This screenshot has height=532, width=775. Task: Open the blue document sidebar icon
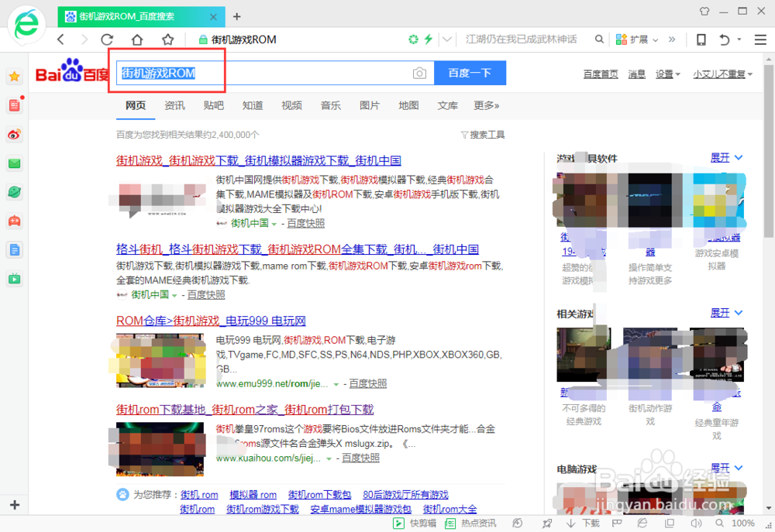click(x=14, y=250)
